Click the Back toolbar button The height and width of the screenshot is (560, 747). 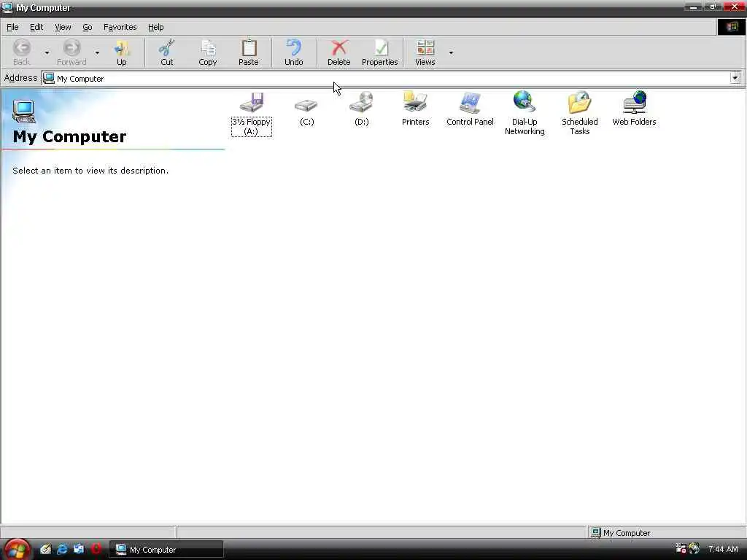click(x=21, y=52)
